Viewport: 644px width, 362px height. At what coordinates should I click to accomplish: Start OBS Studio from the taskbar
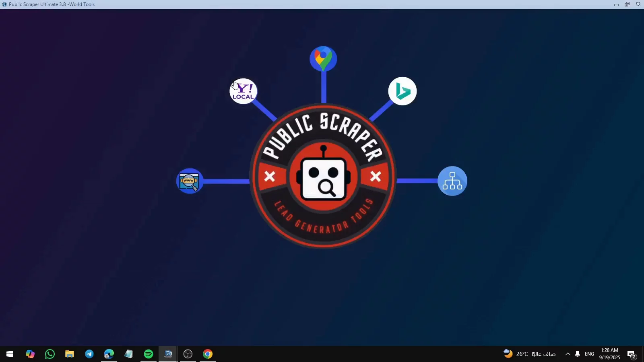pyautogui.click(x=188, y=354)
